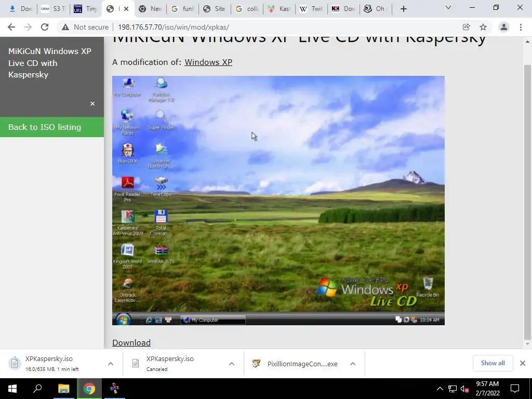The image size is (532, 399).
Task: Open the Chrome three-dot menu
Action: (521, 27)
